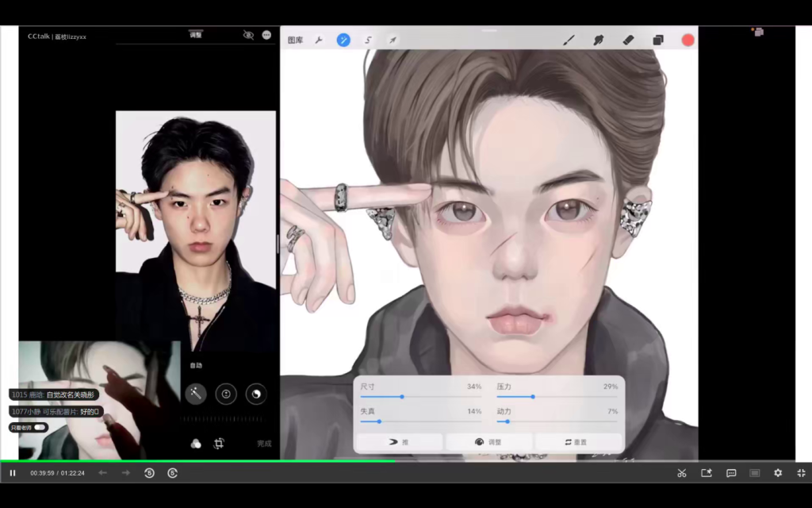
Task: Select the Smudge finger tool
Action: (599, 40)
